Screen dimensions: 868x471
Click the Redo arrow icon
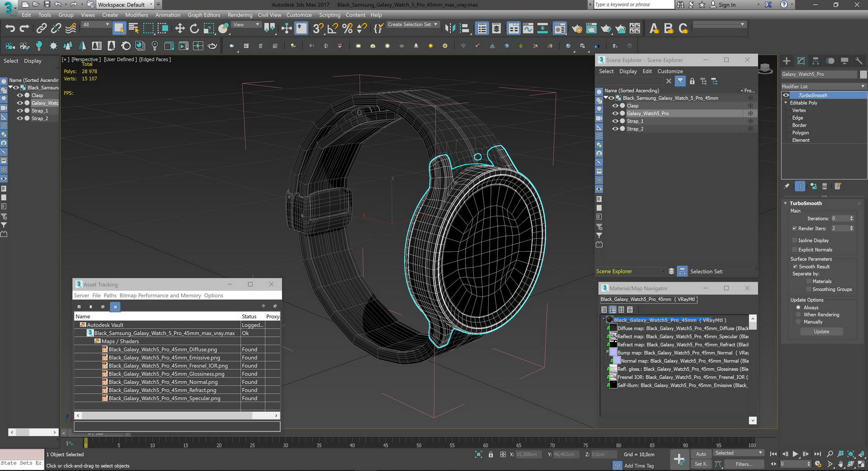pos(24,28)
